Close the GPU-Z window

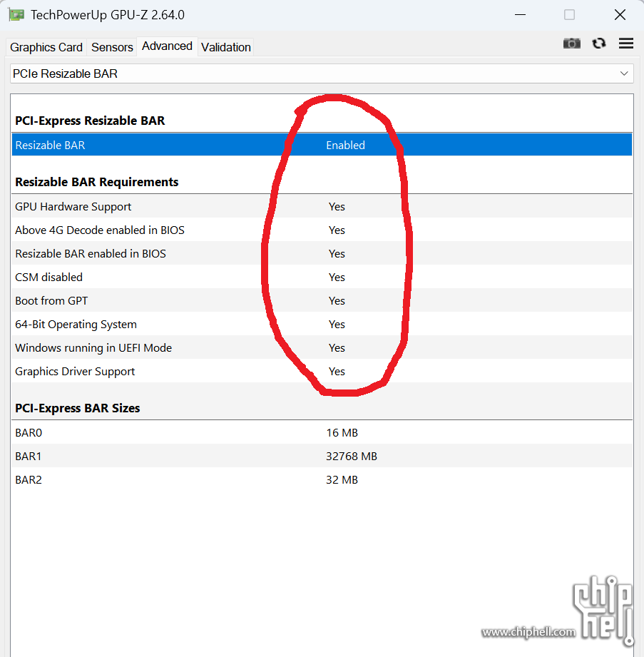point(620,15)
